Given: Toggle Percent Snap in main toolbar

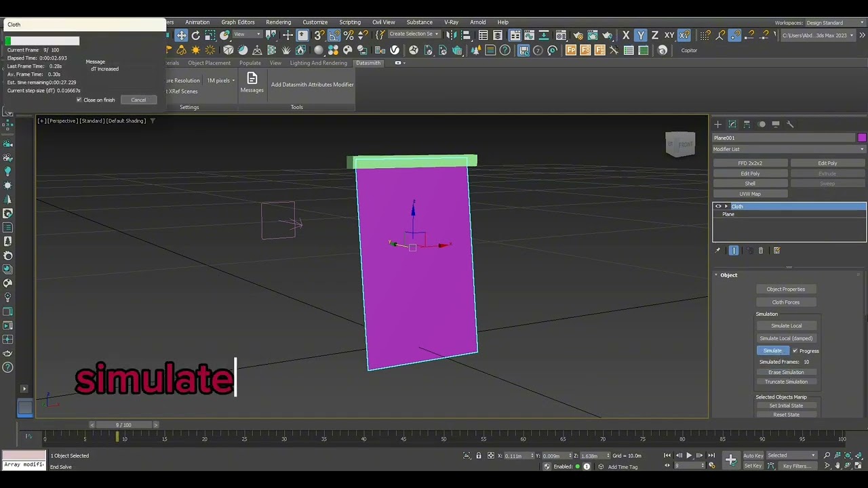Looking at the screenshot, I should [349, 35].
